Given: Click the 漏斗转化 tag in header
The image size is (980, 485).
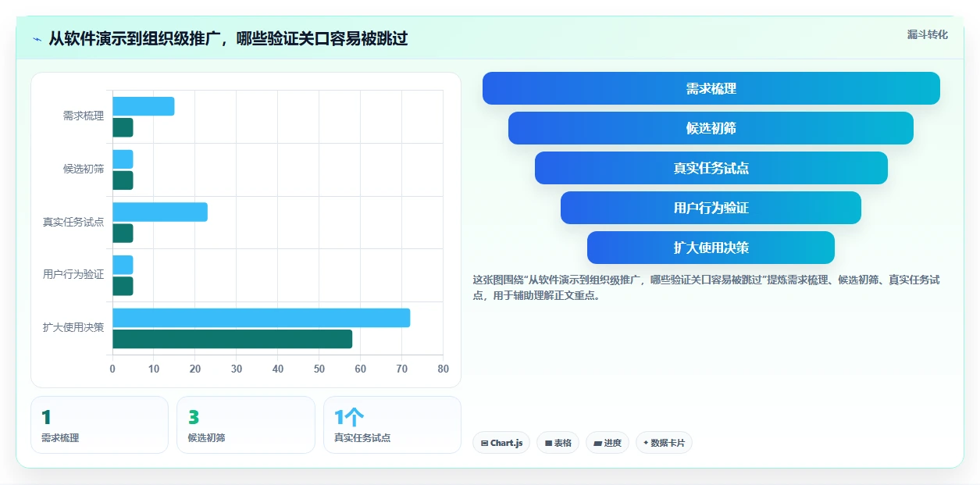Looking at the screenshot, I should pos(928,34).
